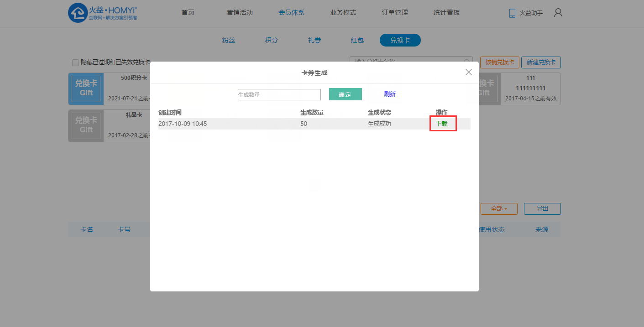Click the 刷新 link

[389, 94]
